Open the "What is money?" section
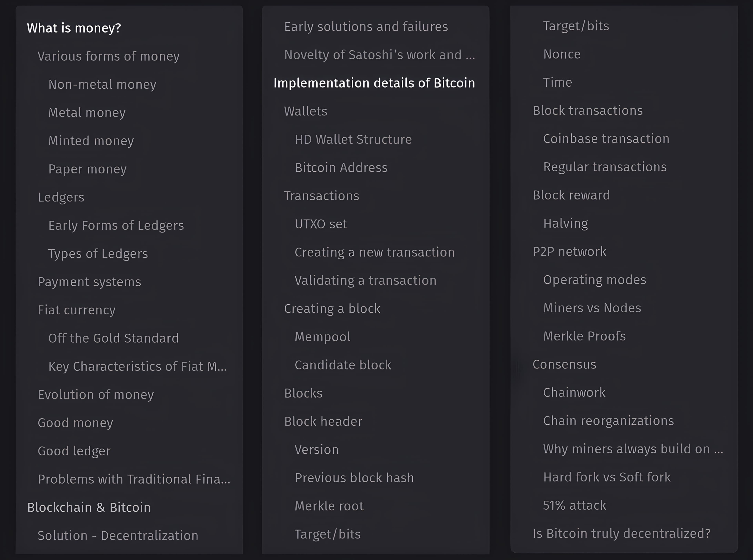The width and height of the screenshot is (753, 560). point(74,28)
